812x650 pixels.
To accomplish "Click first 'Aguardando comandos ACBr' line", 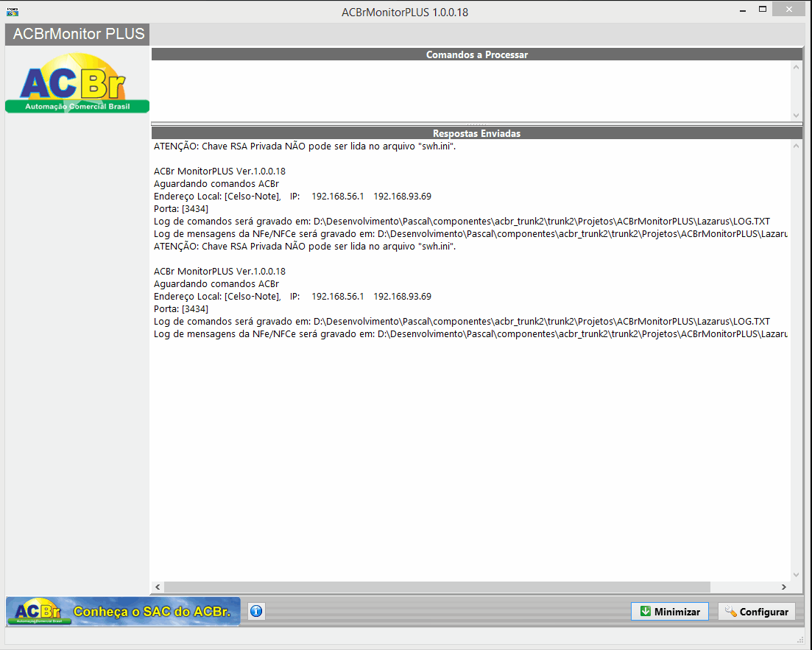I will coord(216,184).
